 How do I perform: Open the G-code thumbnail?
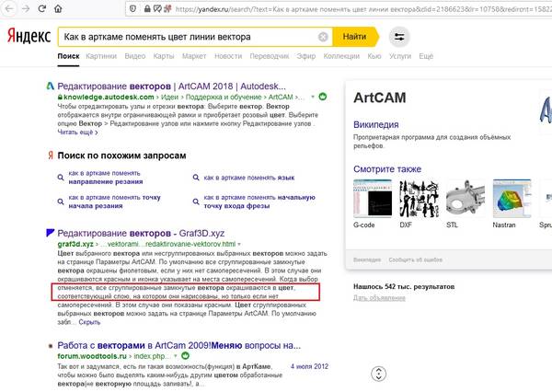tap(373, 198)
